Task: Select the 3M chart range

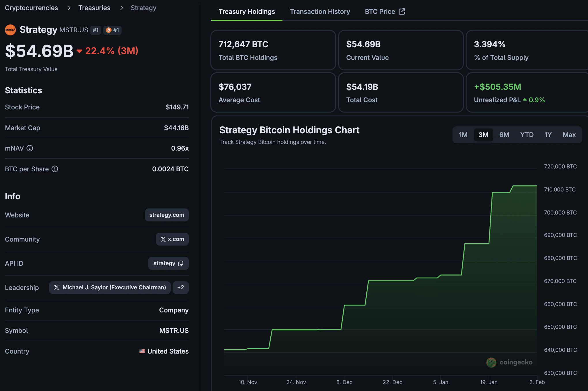Action: (x=483, y=135)
